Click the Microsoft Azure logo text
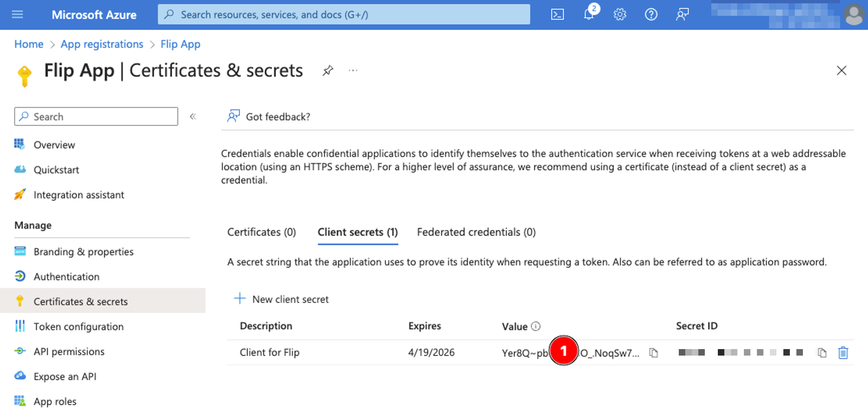Image resolution: width=868 pixels, height=415 pixels. 94,15
